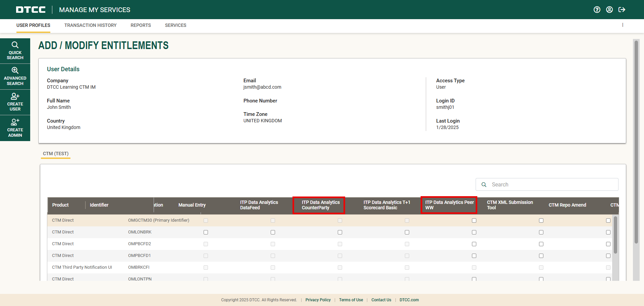Image resolution: width=644 pixels, height=306 pixels.
Task: Switch to Transaction History tab
Action: [x=90, y=25]
